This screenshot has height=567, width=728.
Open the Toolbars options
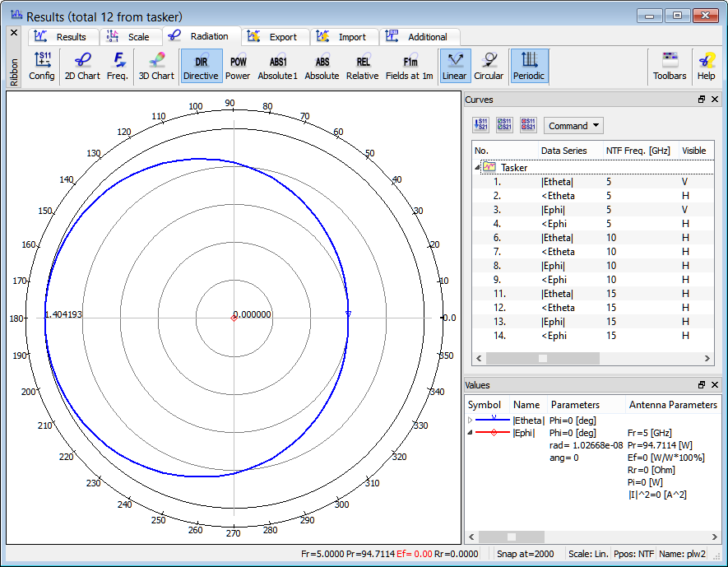[x=670, y=66]
